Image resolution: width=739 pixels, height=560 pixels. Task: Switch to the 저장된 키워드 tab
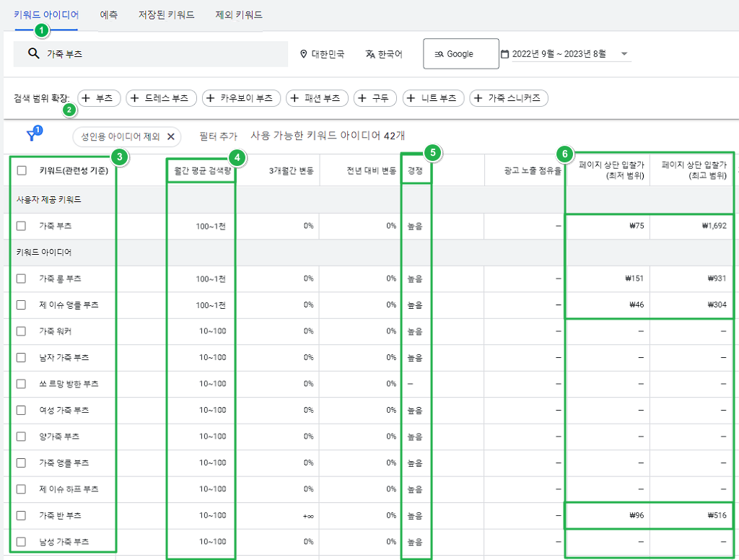[165, 14]
